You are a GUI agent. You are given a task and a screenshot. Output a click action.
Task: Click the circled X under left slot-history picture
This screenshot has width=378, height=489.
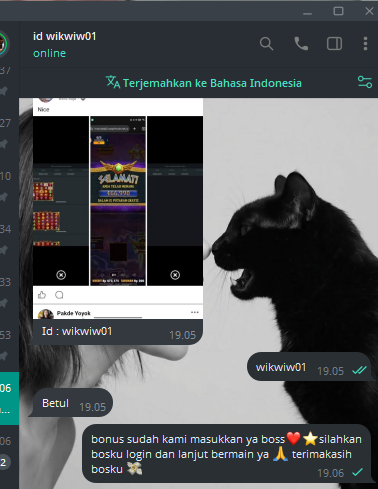61,275
